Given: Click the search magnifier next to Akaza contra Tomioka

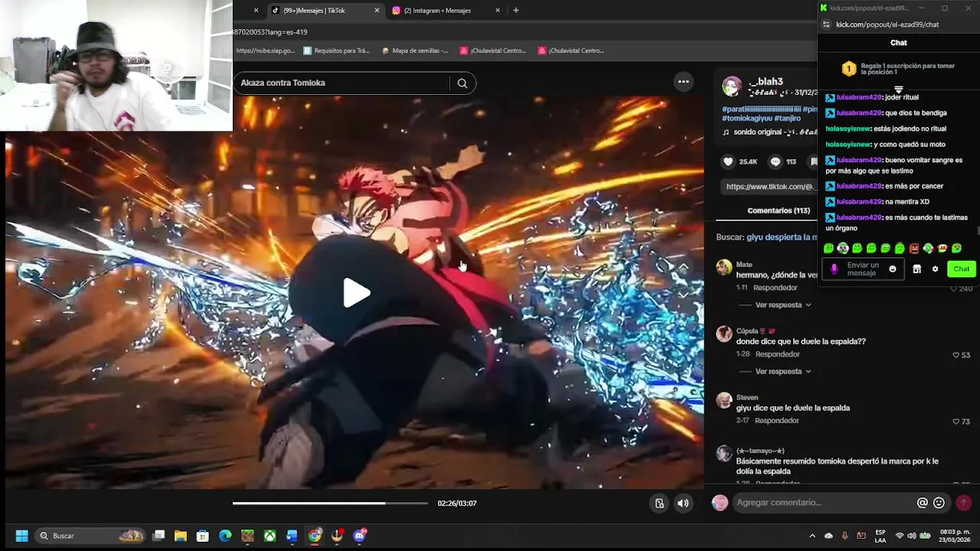Looking at the screenshot, I should 462,83.
